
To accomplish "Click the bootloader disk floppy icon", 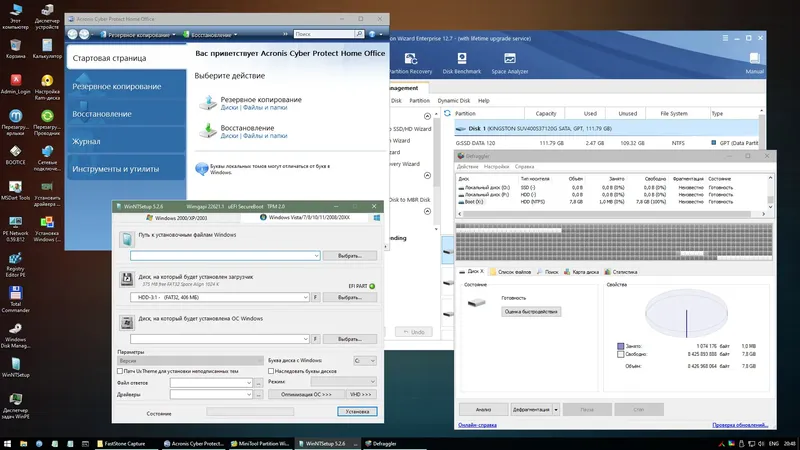I will click(x=127, y=279).
